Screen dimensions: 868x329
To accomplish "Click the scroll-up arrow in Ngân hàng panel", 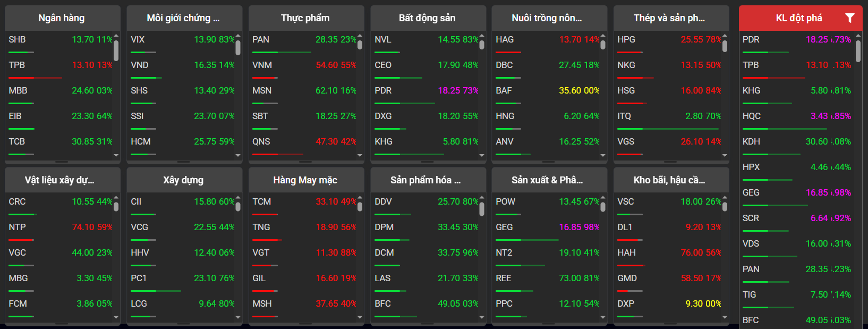I will pyautogui.click(x=116, y=35).
